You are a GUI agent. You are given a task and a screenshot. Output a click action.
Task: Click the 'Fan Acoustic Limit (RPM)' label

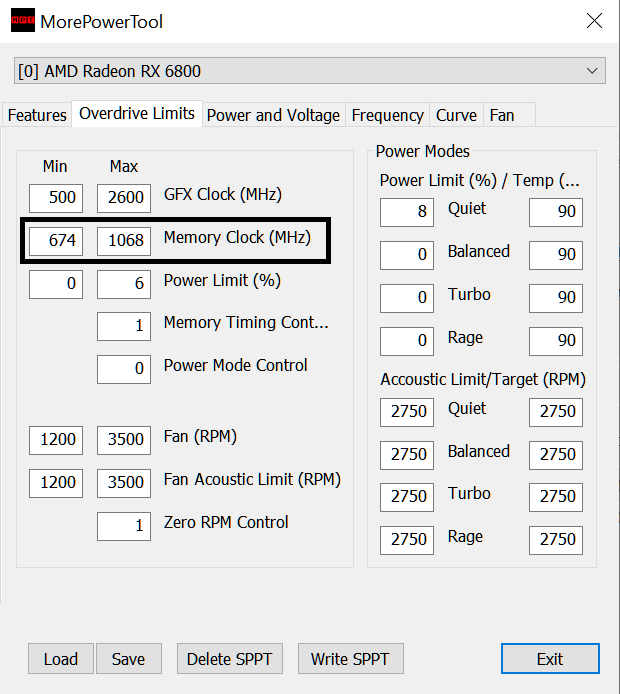tap(252, 479)
